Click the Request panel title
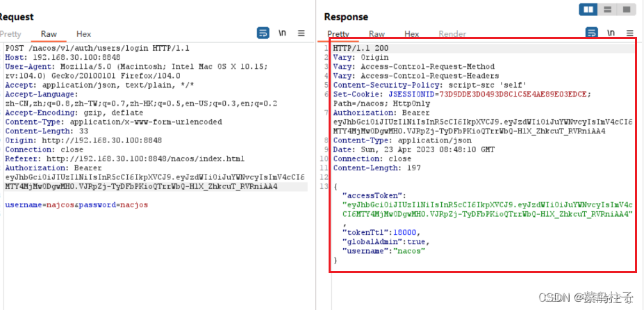The width and height of the screenshot is (644, 310). pos(17,17)
